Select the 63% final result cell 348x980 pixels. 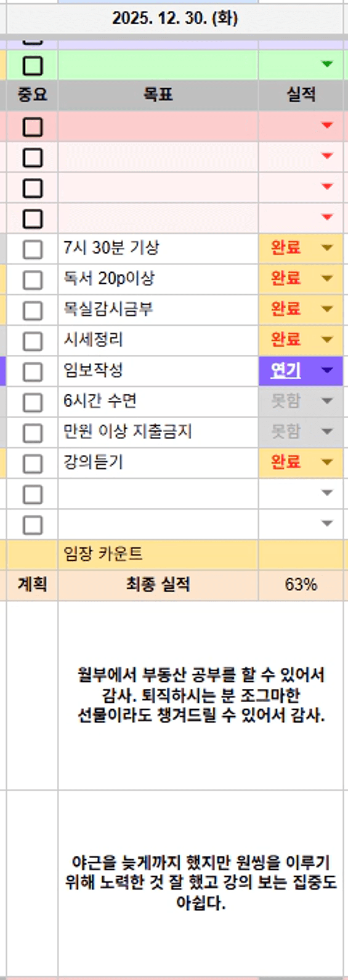click(300, 584)
